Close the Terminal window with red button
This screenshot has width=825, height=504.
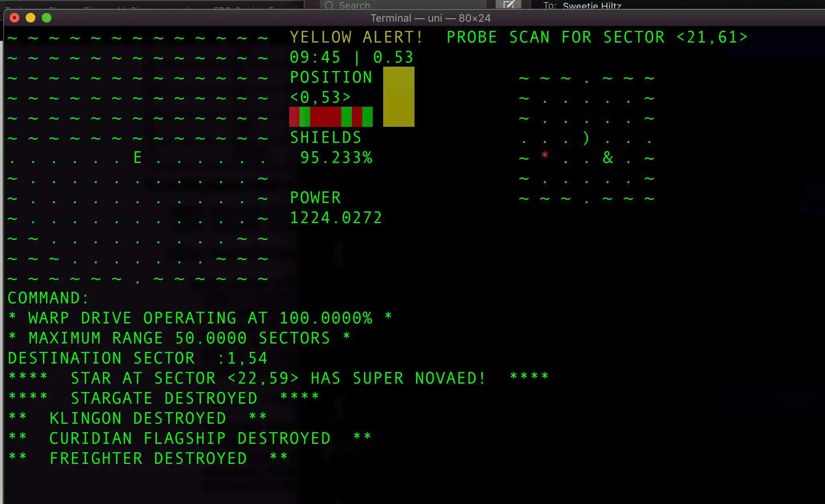coord(14,18)
